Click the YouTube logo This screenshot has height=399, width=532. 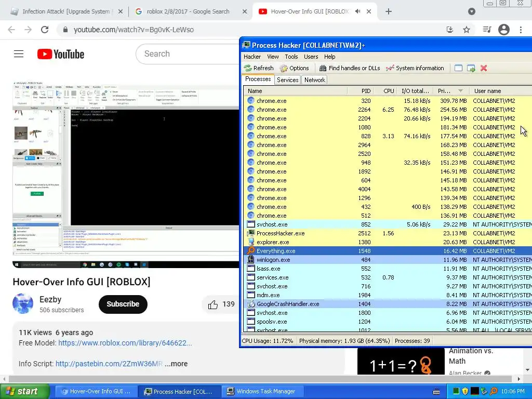[61, 54]
